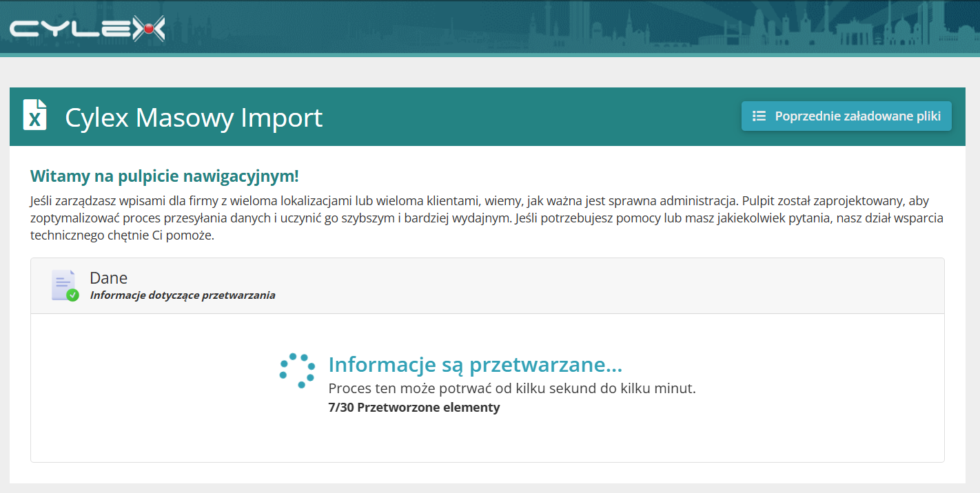The image size is (980, 493).
Task: Click the Excel file icon beside title
Action: pyautogui.click(x=35, y=116)
